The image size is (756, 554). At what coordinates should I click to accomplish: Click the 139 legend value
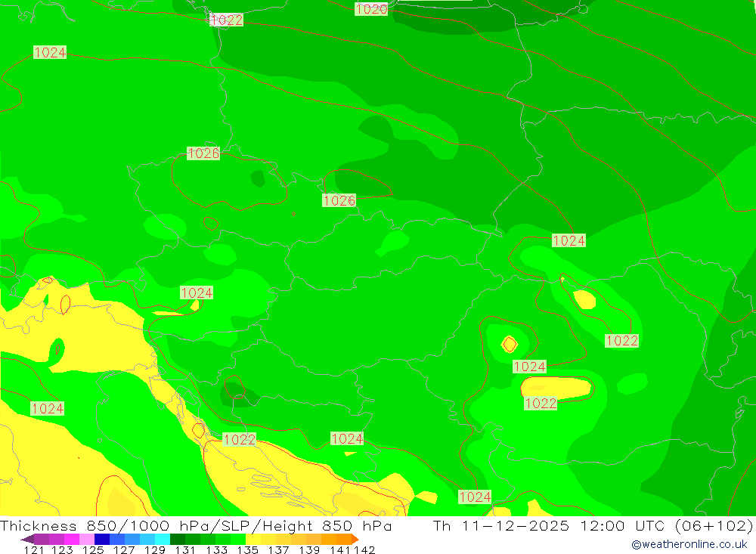click(x=309, y=549)
